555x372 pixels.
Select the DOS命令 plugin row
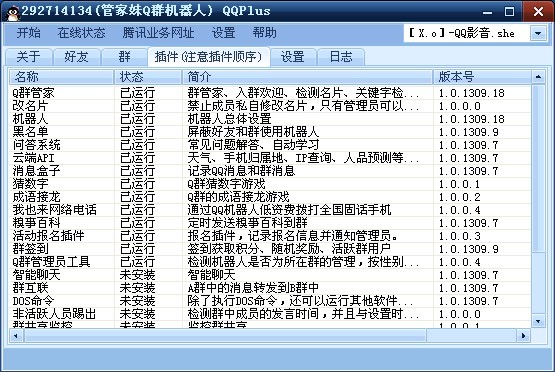pos(270,301)
